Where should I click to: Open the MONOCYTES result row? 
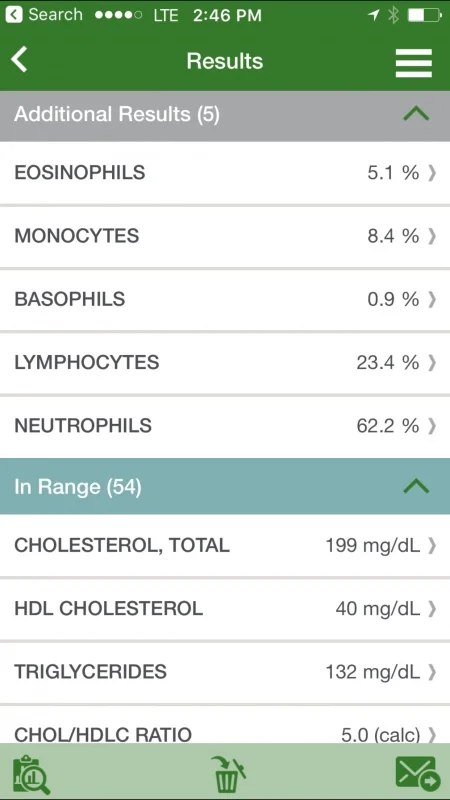point(225,236)
